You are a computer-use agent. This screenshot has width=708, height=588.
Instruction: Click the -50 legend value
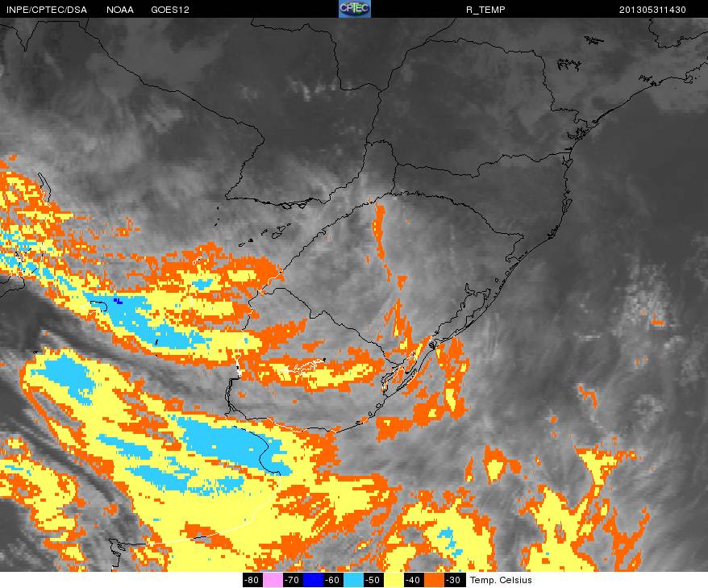[x=373, y=580]
